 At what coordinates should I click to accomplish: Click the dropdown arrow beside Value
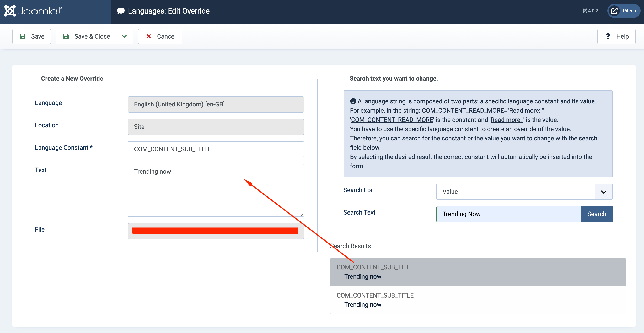(604, 192)
